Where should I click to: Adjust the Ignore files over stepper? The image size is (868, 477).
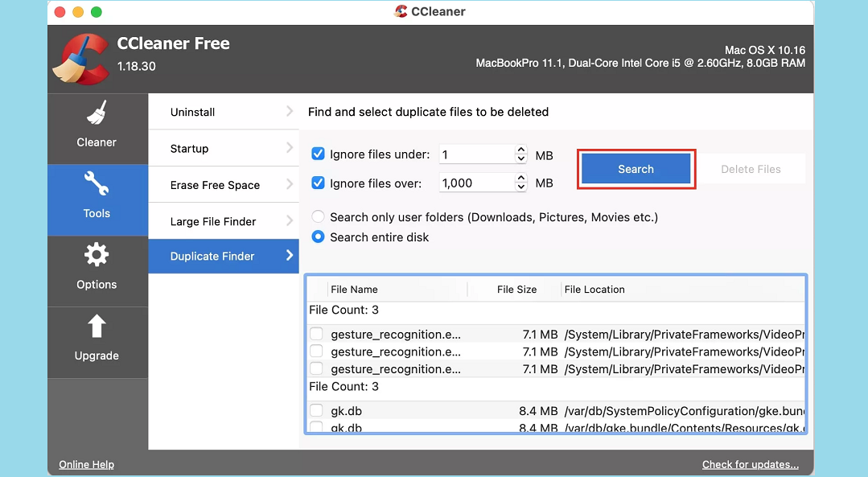click(x=521, y=183)
